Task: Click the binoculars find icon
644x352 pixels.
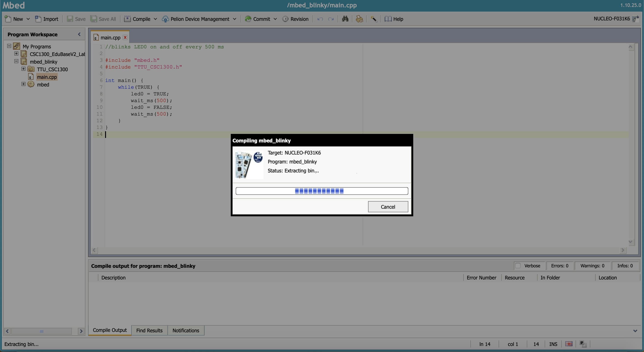Action: tap(345, 19)
